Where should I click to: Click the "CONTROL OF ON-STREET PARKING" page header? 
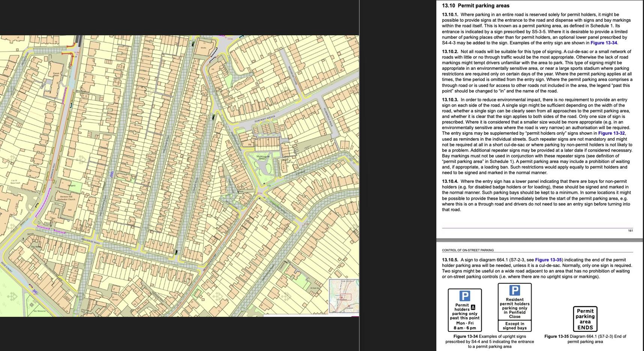pos(468,250)
